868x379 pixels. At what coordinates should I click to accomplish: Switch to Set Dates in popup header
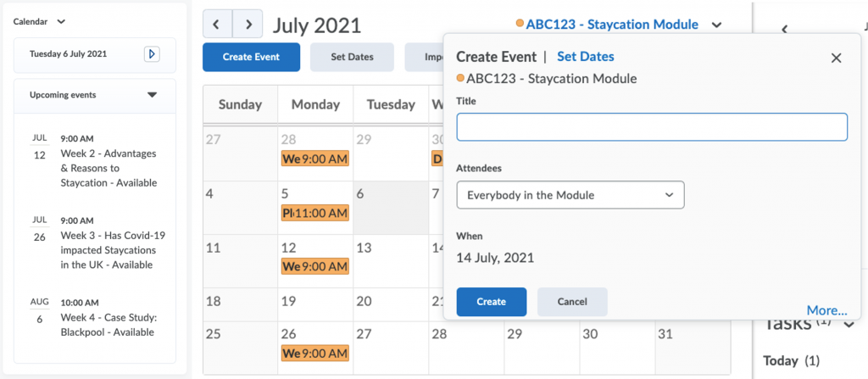pos(585,57)
